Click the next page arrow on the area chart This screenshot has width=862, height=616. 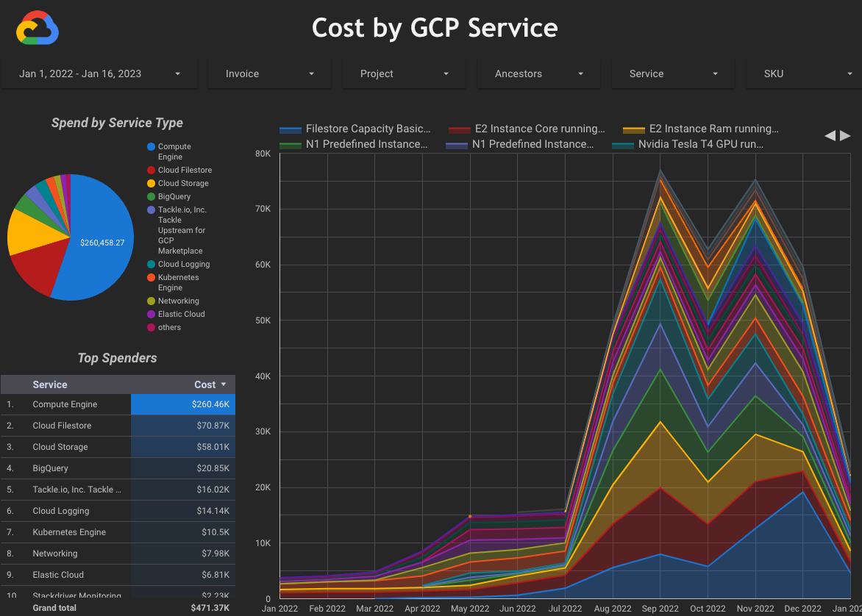click(844, 135)
